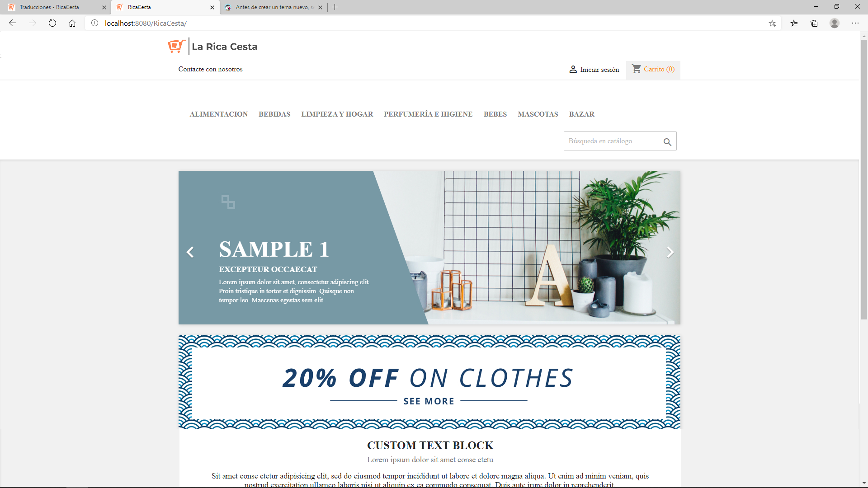Open the La Rica Cesta logo
This screenshot has width=868, height=488.
212,46
